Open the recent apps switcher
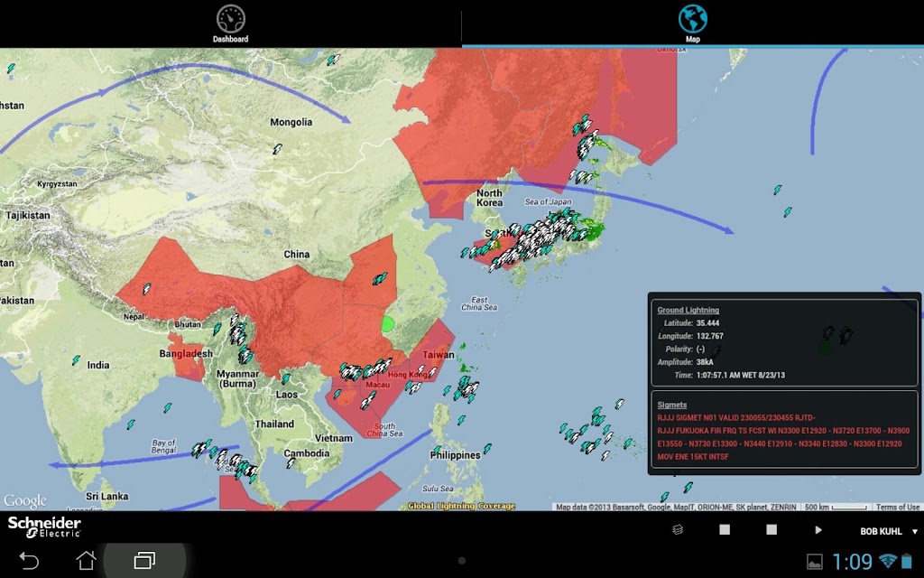Viewport: 924px width, 578px height. point(144,560)
